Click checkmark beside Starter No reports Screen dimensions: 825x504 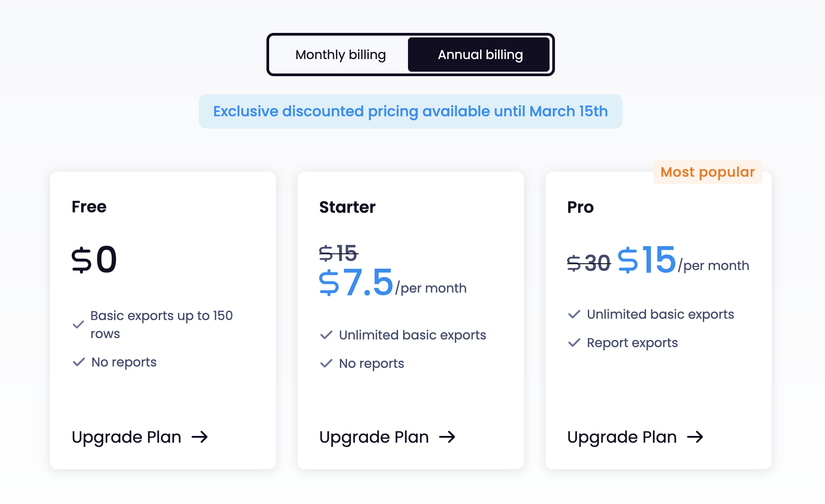pos(326,363)
